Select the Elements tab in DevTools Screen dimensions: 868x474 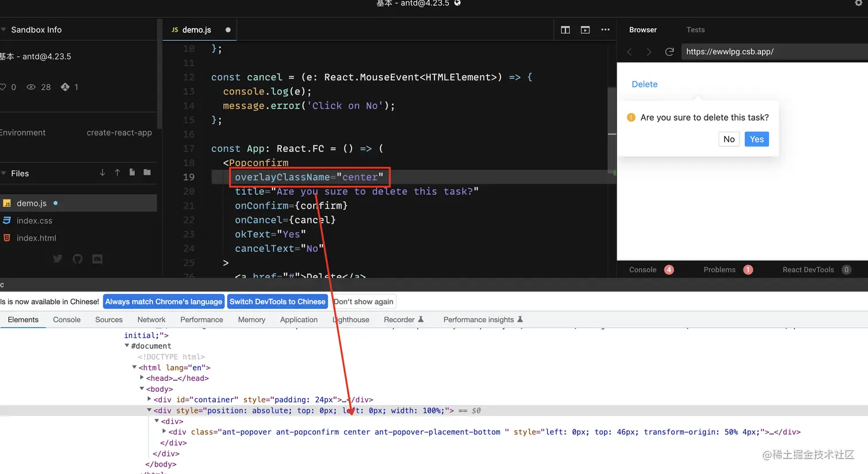click(23, 319)
